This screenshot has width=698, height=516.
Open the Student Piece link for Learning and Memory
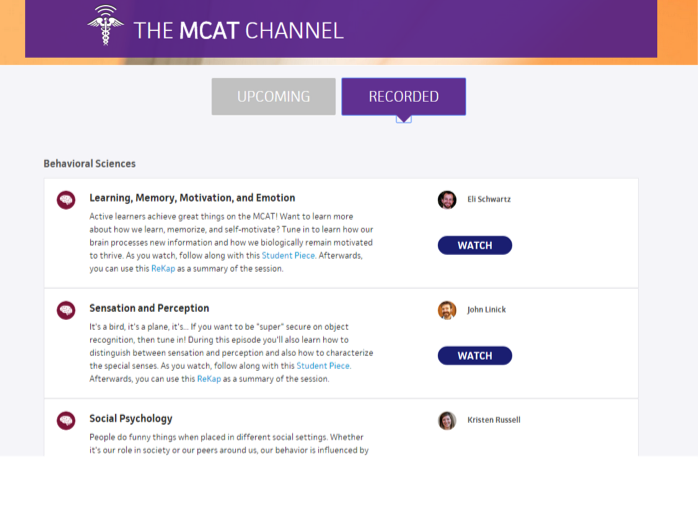point(289,256)
